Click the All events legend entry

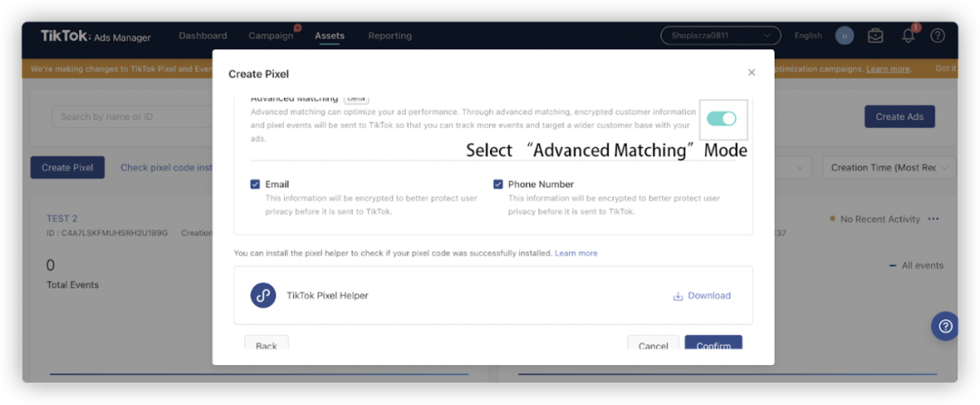pos(916,266)
